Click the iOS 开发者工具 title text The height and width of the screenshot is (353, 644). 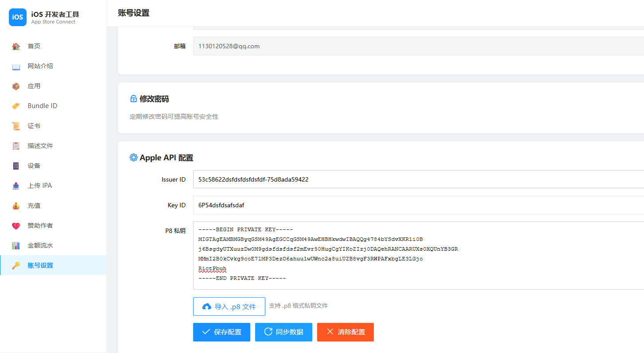tap(55, 14)
